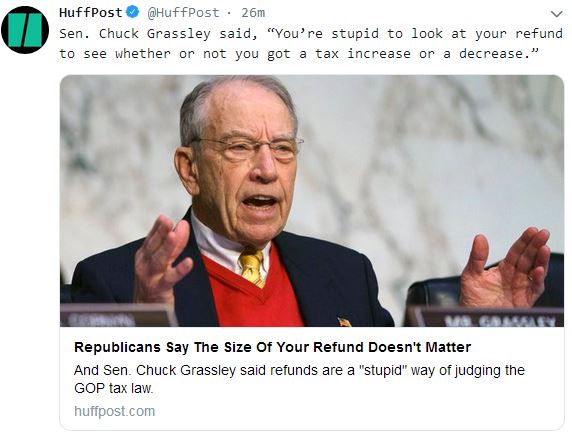Viewport: 572px width, 437px height.
Task: Click headline "Republicans Say The Size Of Your Refund Doesn't Matter"
Action: (273, 347)
